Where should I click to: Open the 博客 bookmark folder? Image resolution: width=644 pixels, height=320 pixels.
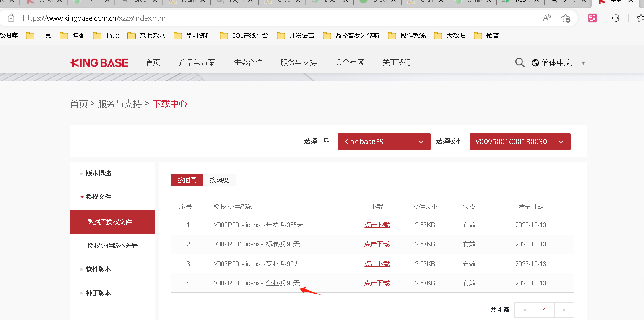click(72, 36)
